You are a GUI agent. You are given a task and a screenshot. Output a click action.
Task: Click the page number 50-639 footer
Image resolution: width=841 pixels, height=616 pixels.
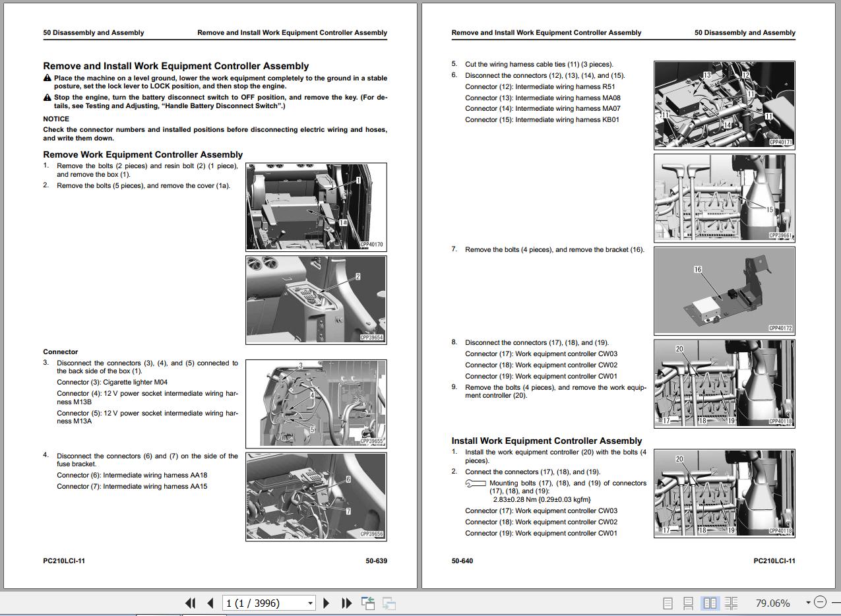[377, 561]
